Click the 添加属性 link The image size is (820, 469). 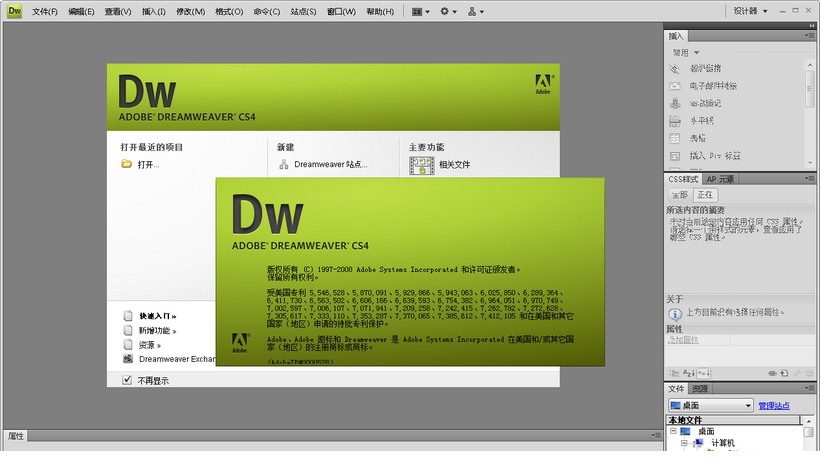click(x=683, y=340)
